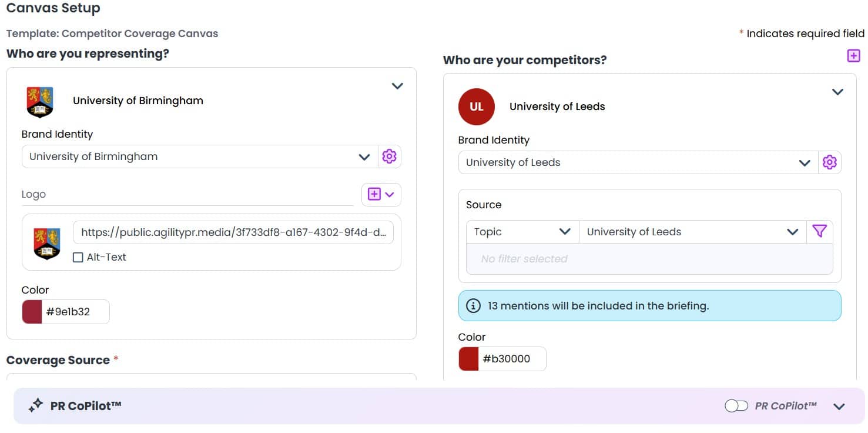The image size is (868, 433).
Task: Click the 'Who are you representing?' heading
Action: (x=88, y=54)
